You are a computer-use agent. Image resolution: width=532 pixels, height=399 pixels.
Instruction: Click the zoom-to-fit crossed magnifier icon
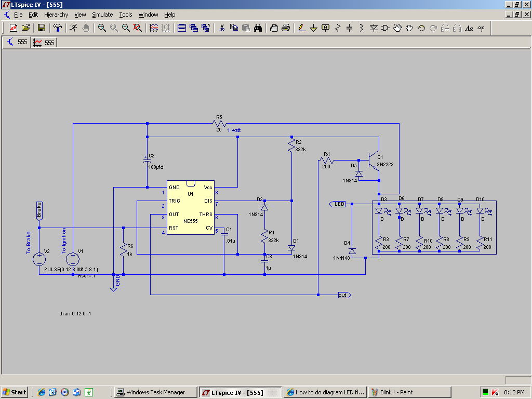(x=137, y=28)
